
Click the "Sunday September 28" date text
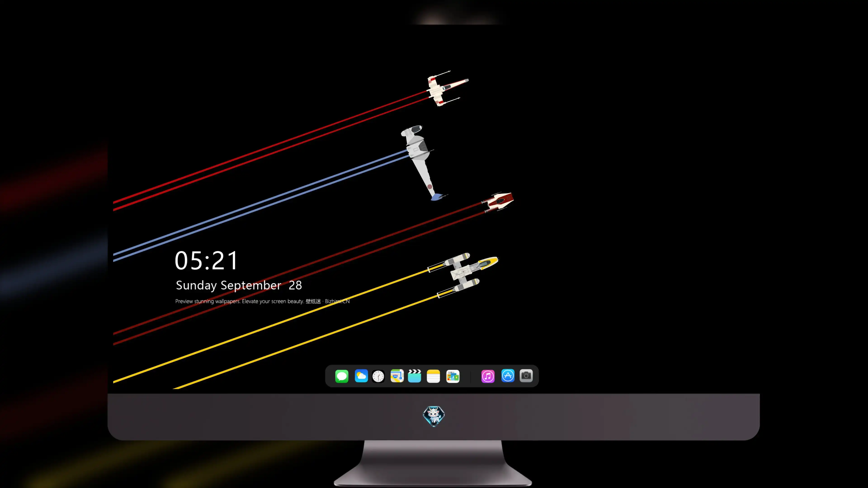click(238, 285)
